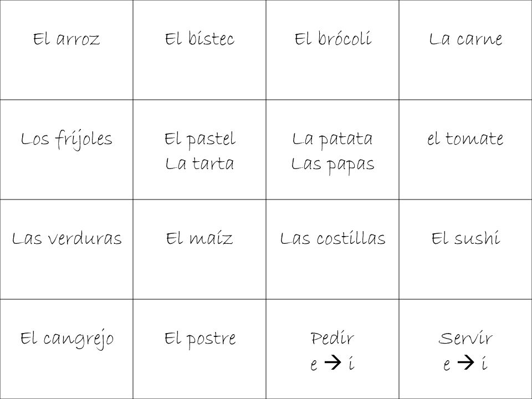Image resolution: width=532 pixels, height=399 pixels.
Task: Select the El postre card
Action: tap(199, 349)
